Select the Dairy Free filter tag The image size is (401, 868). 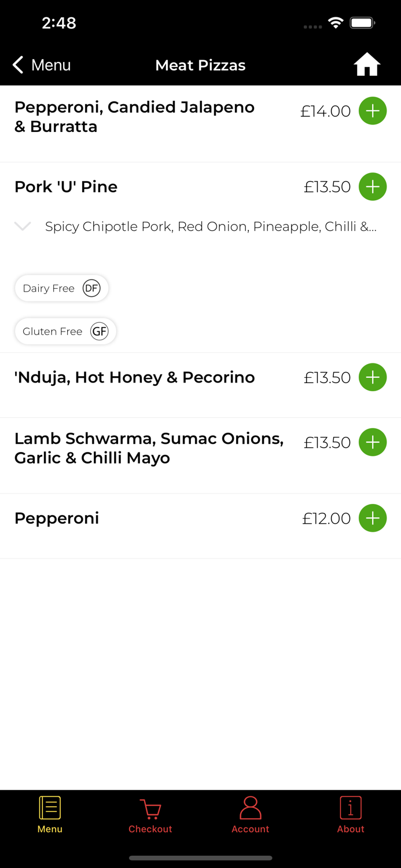tap(61, 288)
